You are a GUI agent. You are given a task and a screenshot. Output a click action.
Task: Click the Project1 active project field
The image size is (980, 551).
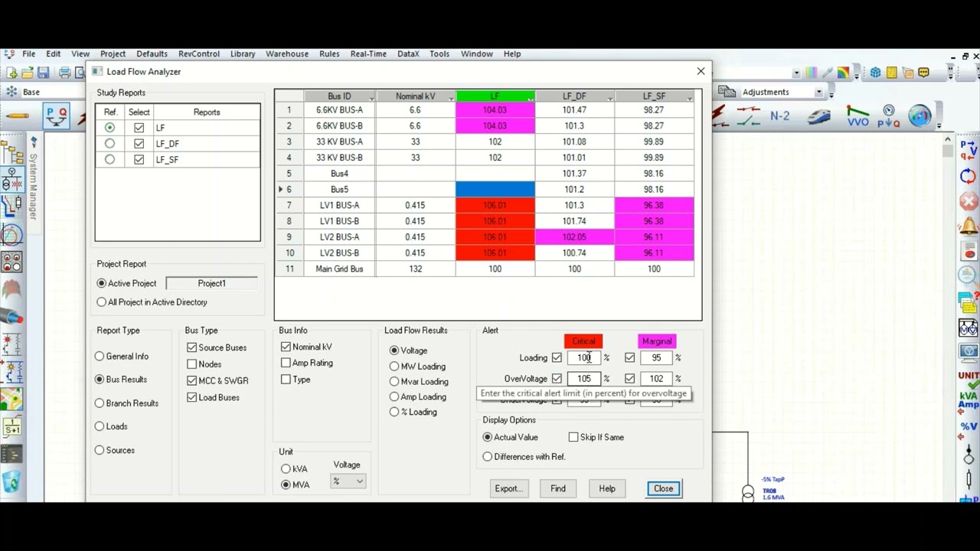(211, 283)
